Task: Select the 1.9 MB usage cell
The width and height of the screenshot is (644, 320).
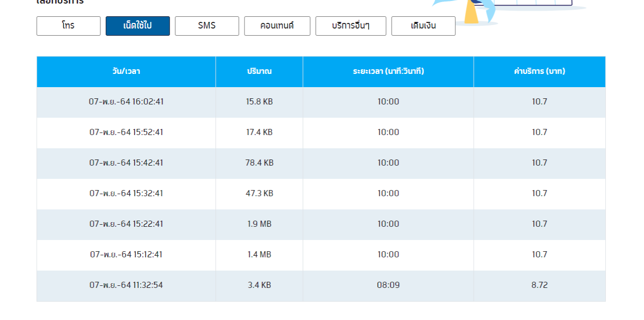Action: (x=259, y=224)
